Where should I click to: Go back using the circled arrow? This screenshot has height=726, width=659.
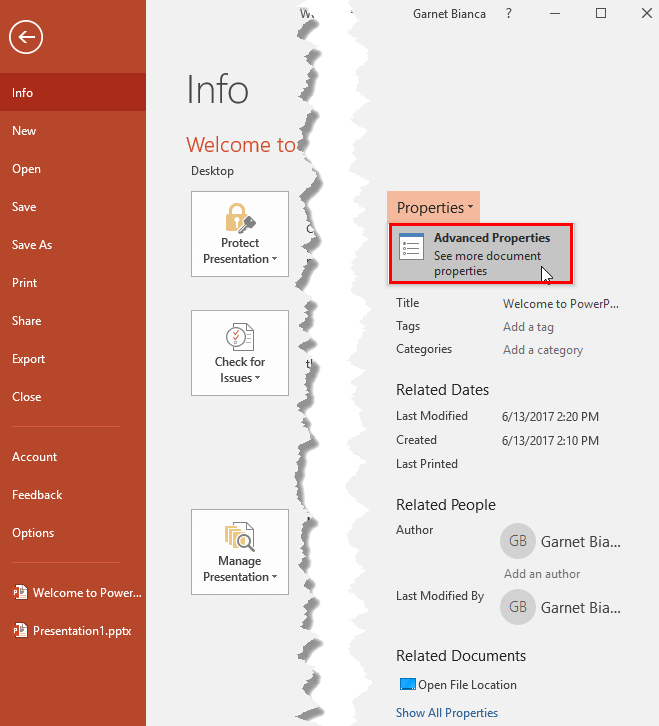click(x=26, y=37)
